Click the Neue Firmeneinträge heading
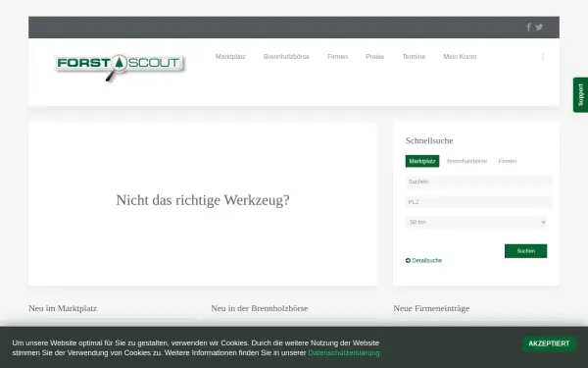 point(431,308)
